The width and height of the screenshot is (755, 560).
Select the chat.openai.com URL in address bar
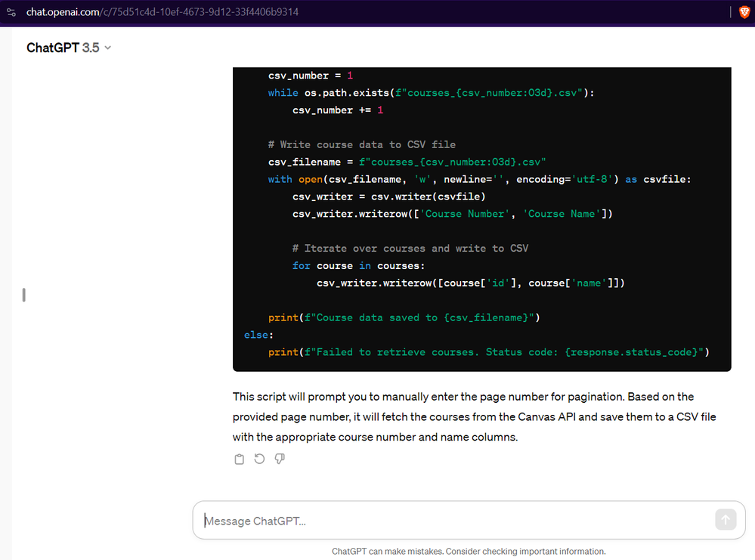(162, 12)
